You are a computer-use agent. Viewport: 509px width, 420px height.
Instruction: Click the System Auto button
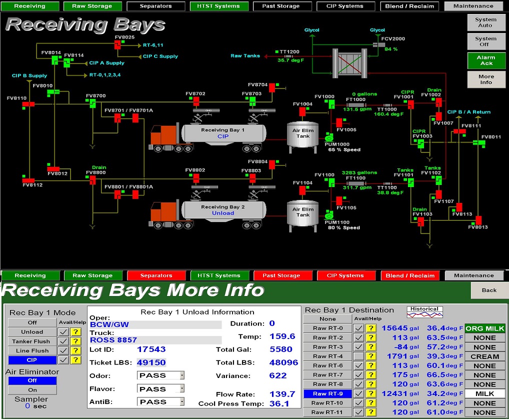pyautogui.click(x=486, y=22)
